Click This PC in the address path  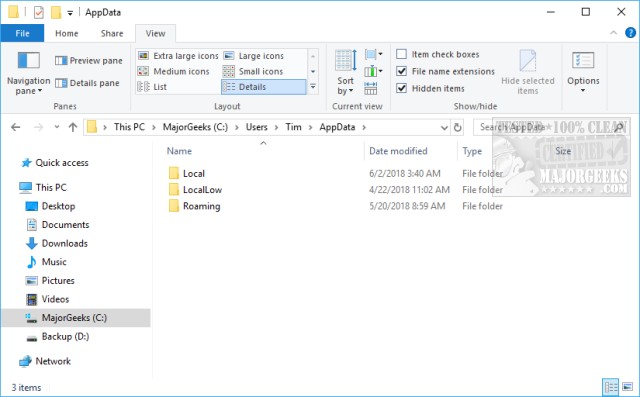tap(129, 127)
